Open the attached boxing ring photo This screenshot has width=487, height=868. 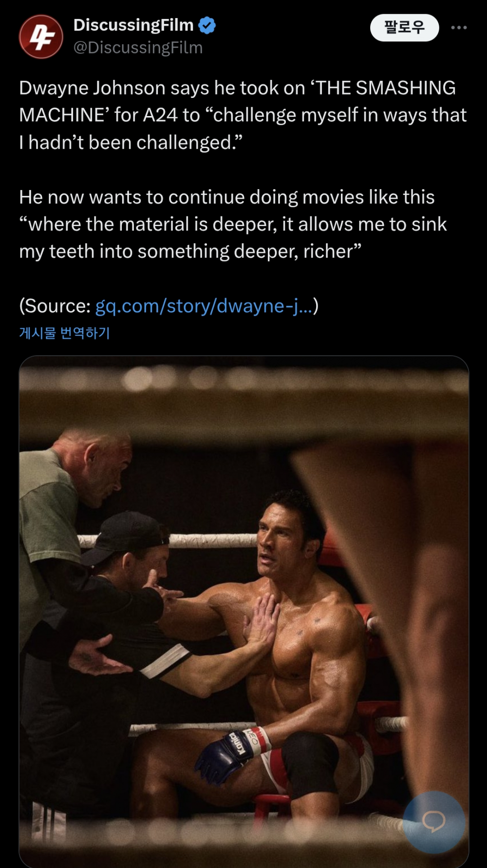[244, 612]
